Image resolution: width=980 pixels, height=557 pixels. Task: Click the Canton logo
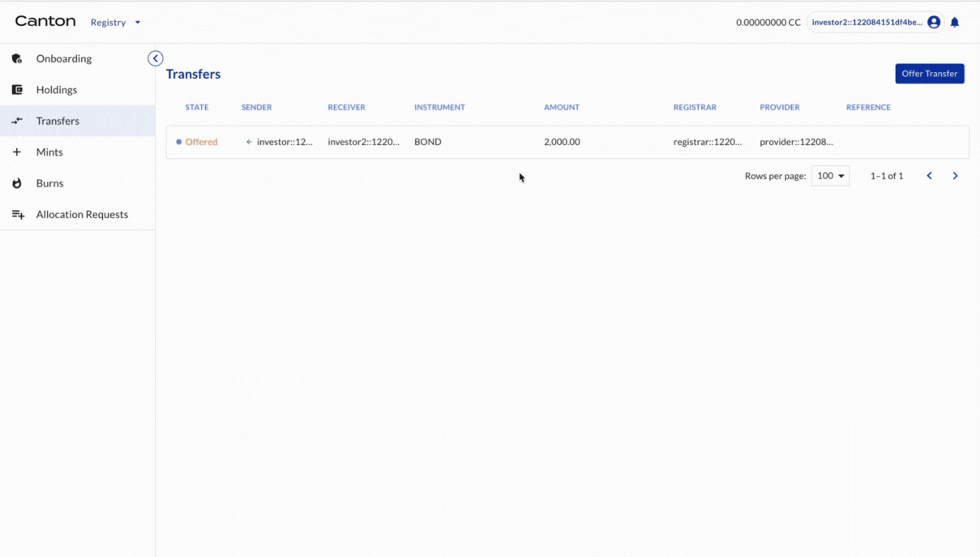[45, 21]
